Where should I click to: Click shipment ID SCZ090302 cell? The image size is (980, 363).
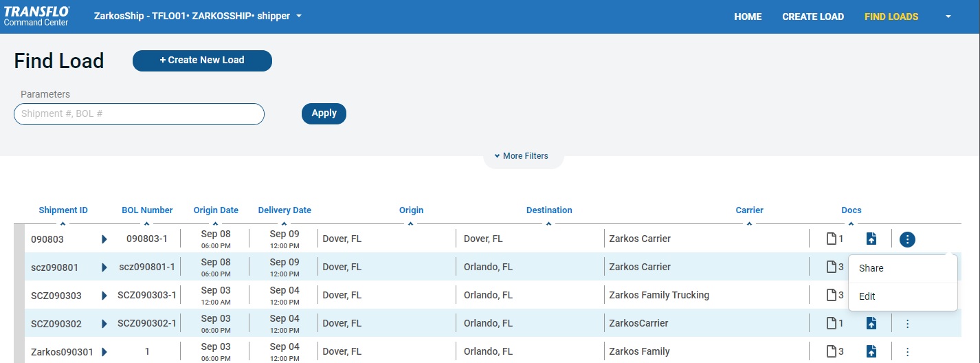(56, 324)
